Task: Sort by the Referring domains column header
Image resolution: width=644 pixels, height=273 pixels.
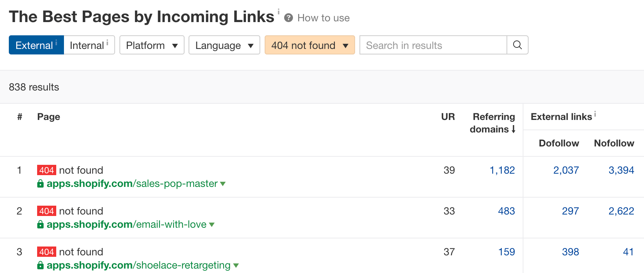Action: tap(493, 123)
